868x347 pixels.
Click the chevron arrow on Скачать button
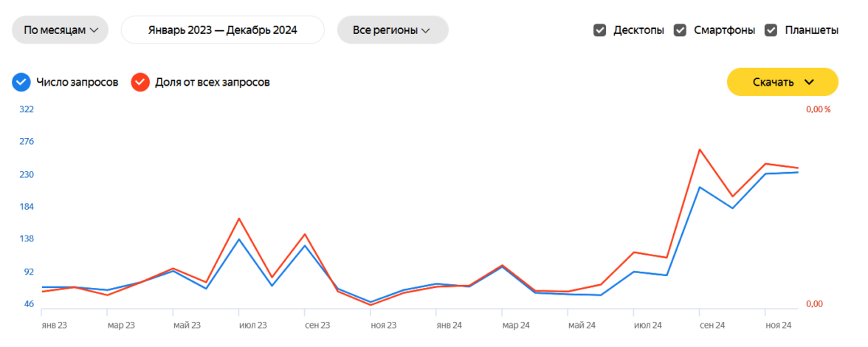pos(809,82)
